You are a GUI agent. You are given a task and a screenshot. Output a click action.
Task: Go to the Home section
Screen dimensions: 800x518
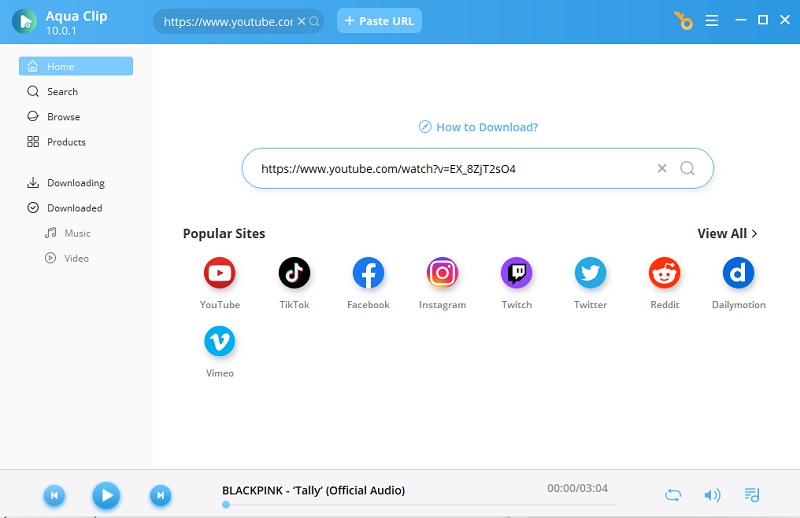(x=76, y=66)
